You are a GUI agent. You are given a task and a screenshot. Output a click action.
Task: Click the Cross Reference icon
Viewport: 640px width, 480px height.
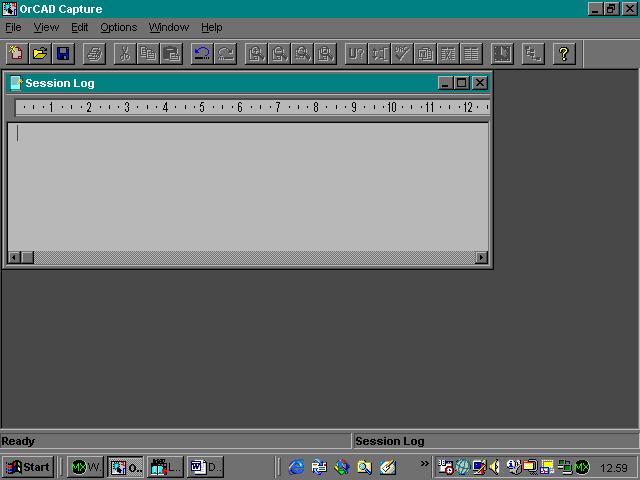click(x=448, y=53)
